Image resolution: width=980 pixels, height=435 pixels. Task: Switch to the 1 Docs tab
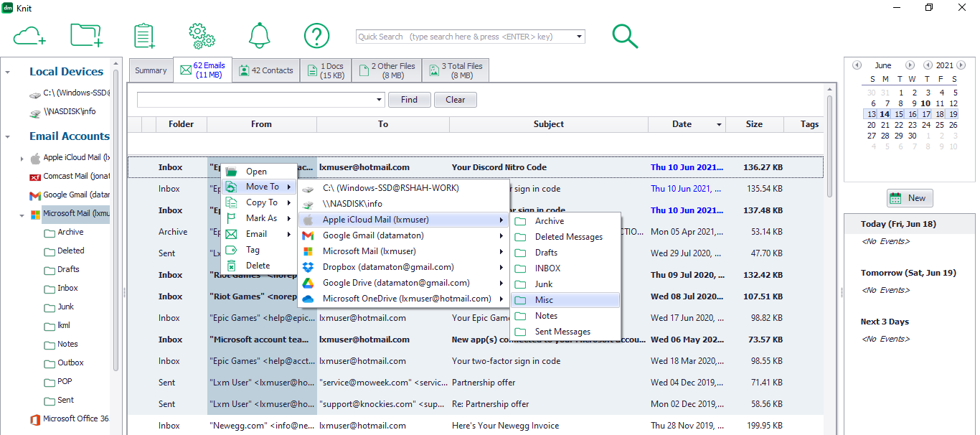(326, 70)
